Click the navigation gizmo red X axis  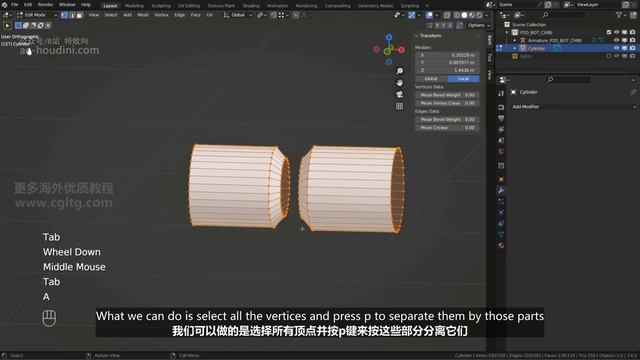[402, 50]
